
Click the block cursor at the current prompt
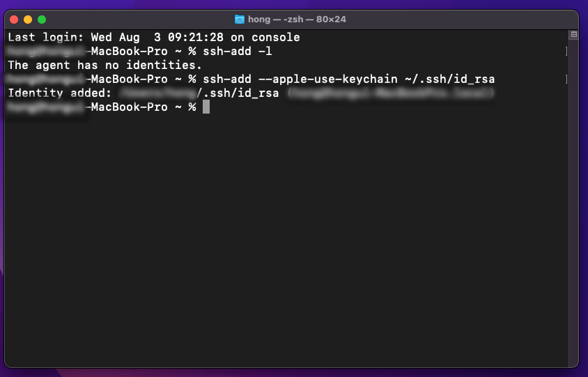206,107
